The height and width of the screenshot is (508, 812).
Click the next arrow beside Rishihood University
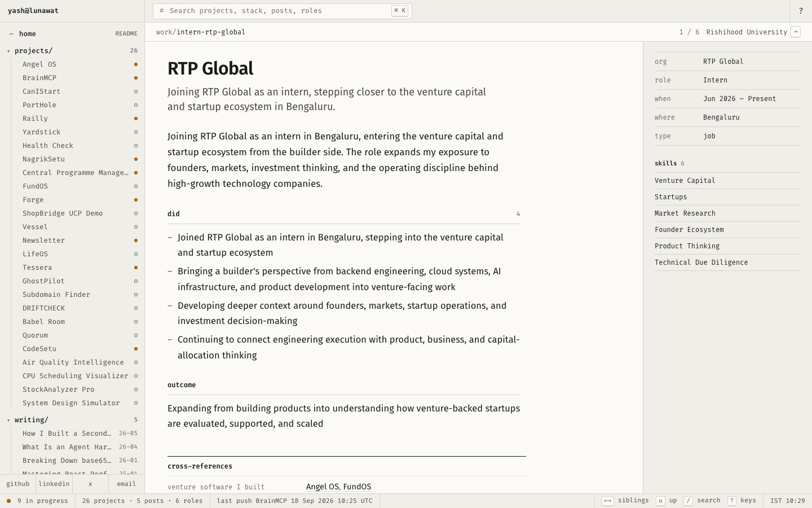(x=796, y=32)
